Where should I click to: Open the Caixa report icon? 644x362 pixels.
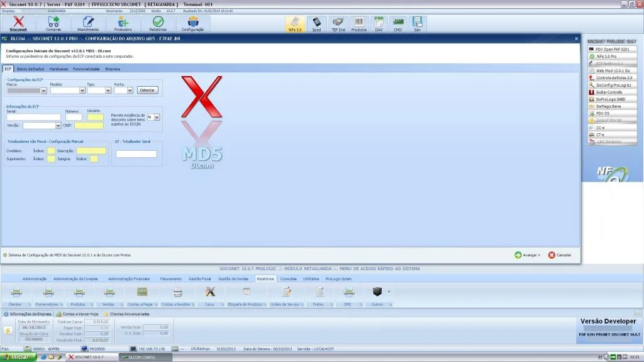pyautogui.click(x=210, y=292)
